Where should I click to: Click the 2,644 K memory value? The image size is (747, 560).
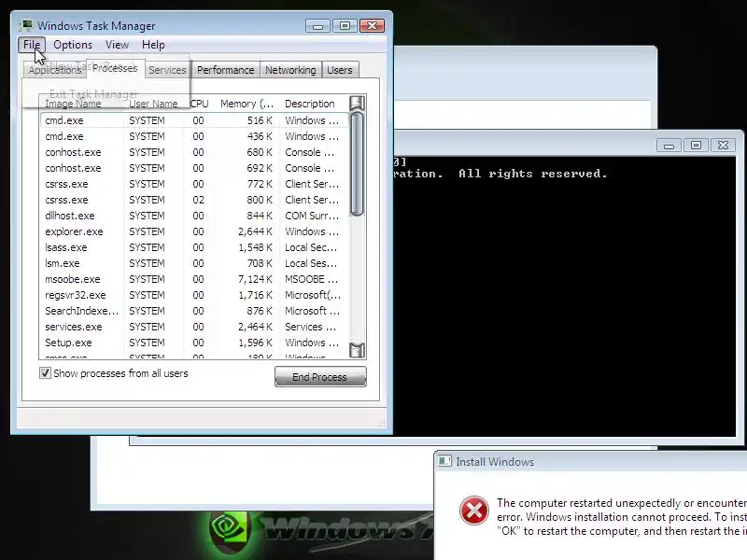[x=255, y=231]
